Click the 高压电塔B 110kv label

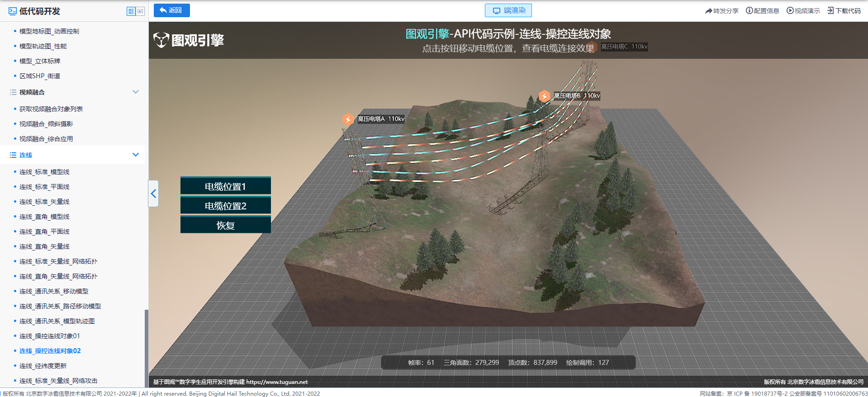[x=577, y=95]
